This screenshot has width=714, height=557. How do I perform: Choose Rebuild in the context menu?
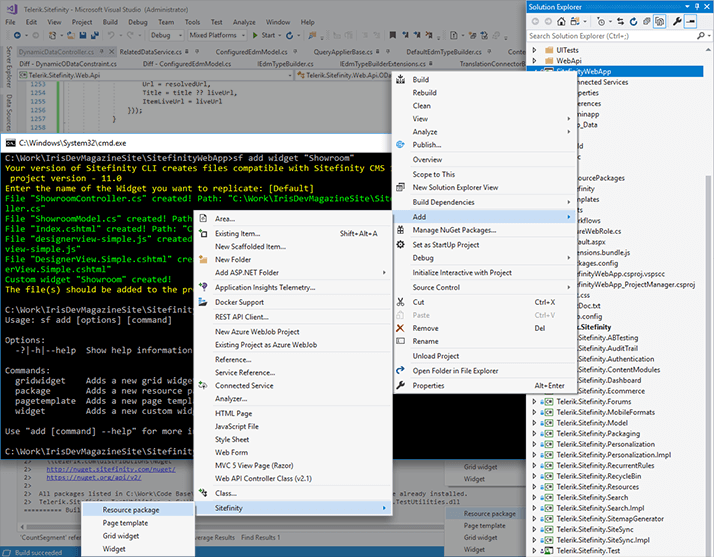pos(485,92)
